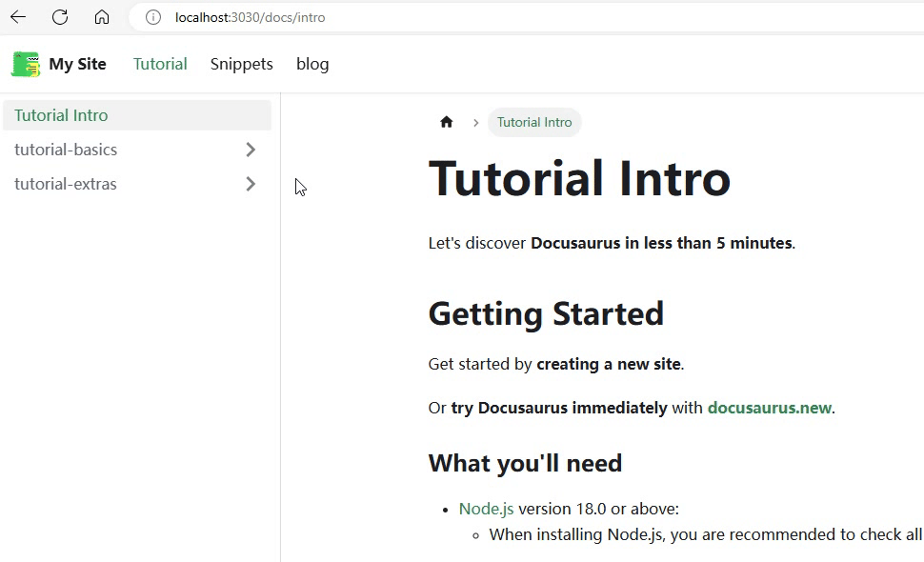The height and width of the screenshot is (562, 924).
Task: Click the Tutorial Intro breadcrumb pill
Action: point(534,122)
